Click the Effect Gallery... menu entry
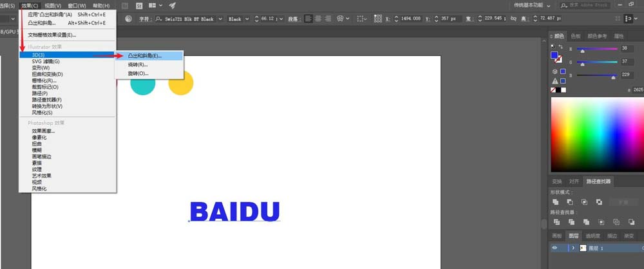Viewport: 644px width, 269px height. coord(68,131)
